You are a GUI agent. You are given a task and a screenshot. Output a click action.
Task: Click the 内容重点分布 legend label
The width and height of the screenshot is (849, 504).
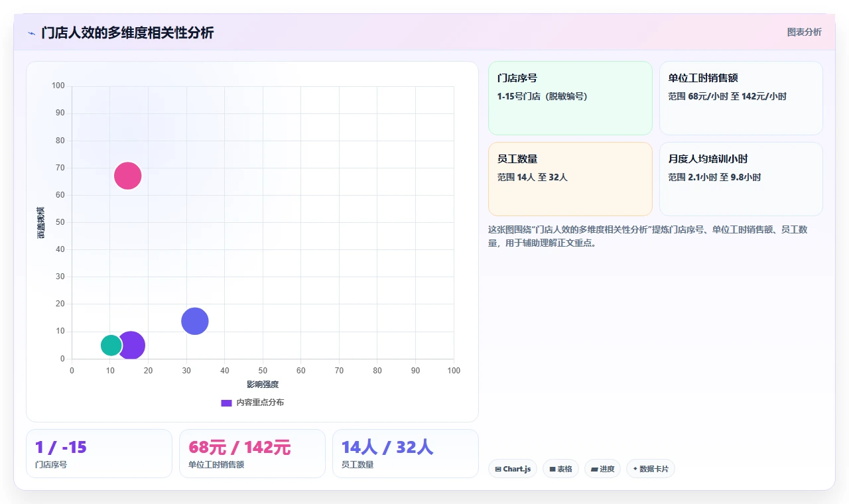(x=260, y=403)
